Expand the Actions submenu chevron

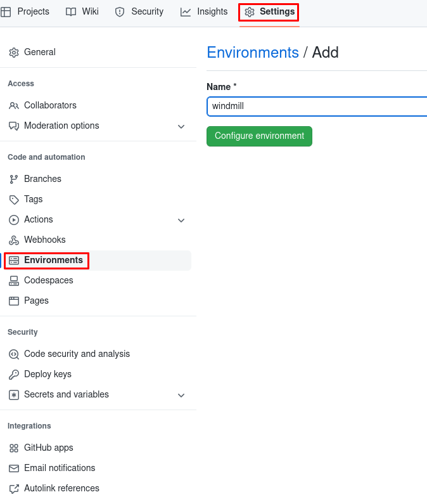coord(181,220)
